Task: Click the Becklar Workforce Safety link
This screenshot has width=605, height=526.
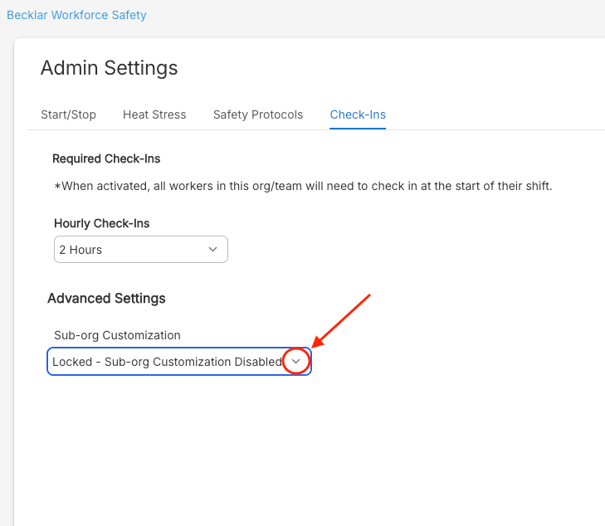Action: [x=77, y=15]
